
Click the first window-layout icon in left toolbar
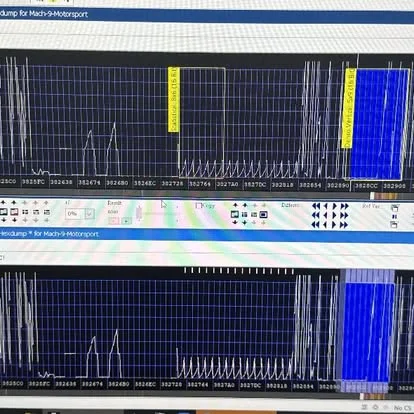(3, 212)
